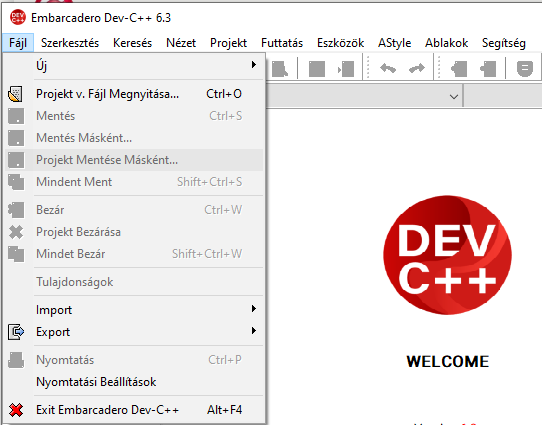Select Projekt Mentése Másként entry
Image resolution: width=542 pixels, height=425 pixels.
click(134, 160)
